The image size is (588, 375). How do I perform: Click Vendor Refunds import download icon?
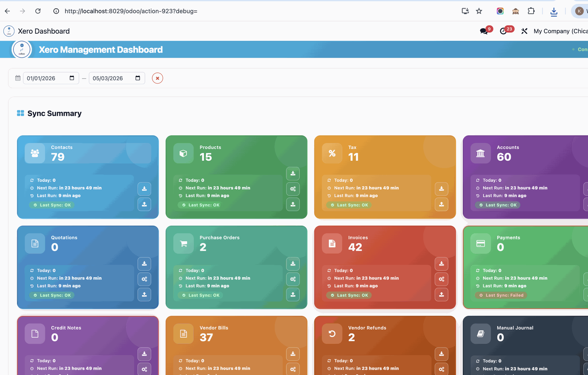point(441,354)
